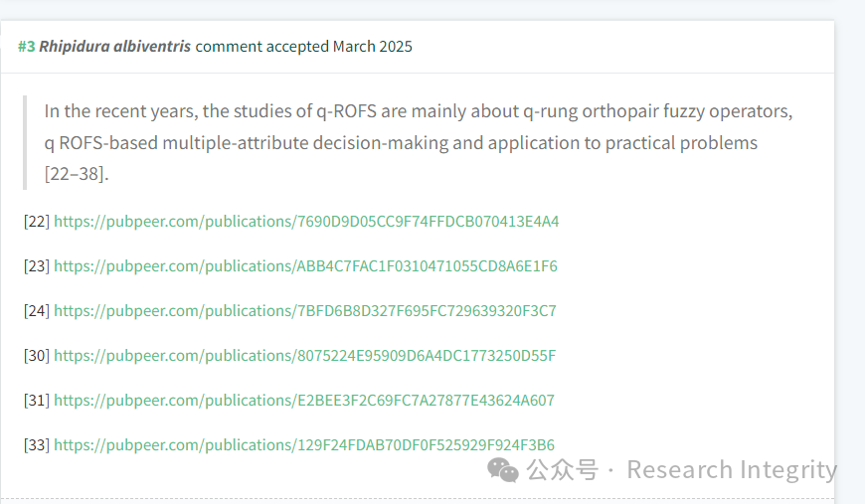The width and height of the screenshot is (865, 504).
Task: Click the [22] reference number label
Action: click(37, 221)
